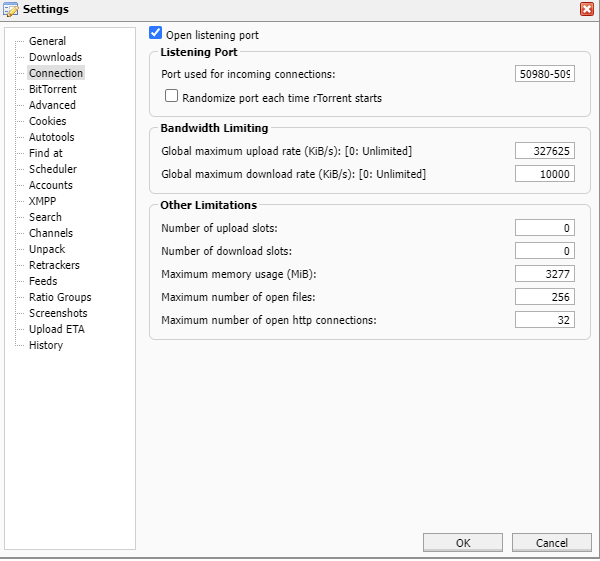Click the incoming connections port field
600x561 pixels.
[545, 74]
